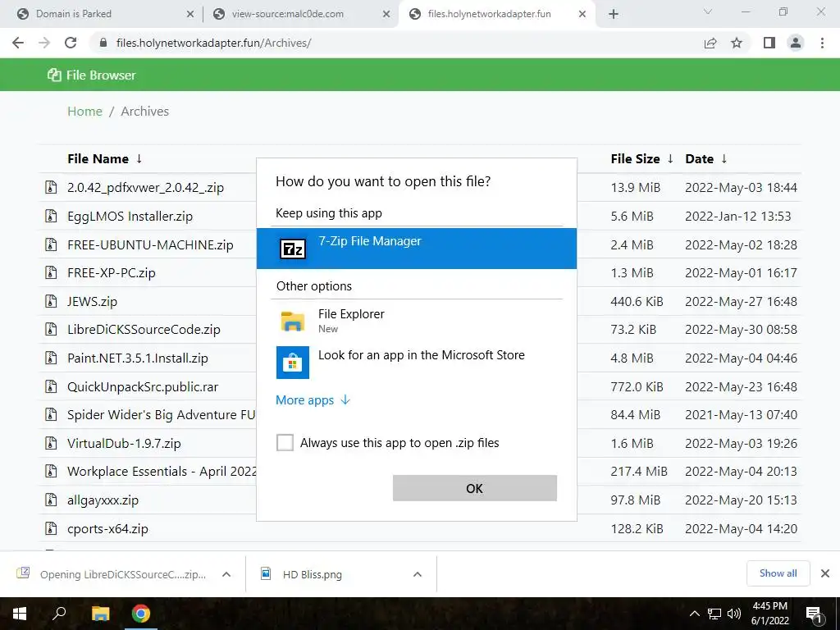Click archive icon beside EggLMOS Installer.zip

pos(50,216)
